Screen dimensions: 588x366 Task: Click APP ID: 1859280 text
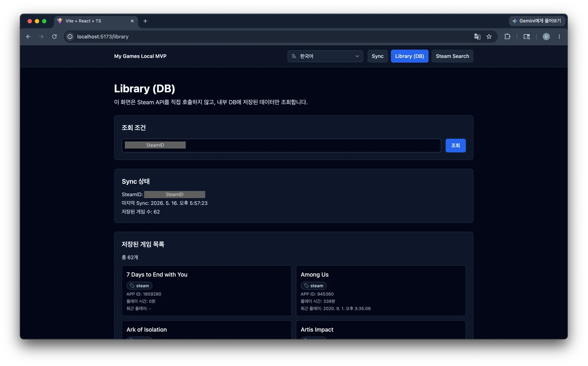[144, 294]
